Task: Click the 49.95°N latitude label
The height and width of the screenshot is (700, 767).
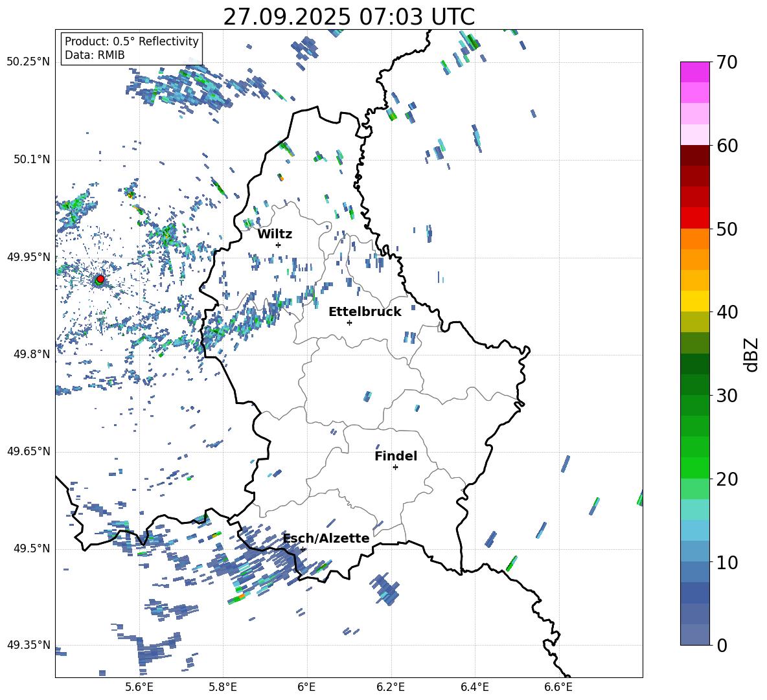Action: 29,257
